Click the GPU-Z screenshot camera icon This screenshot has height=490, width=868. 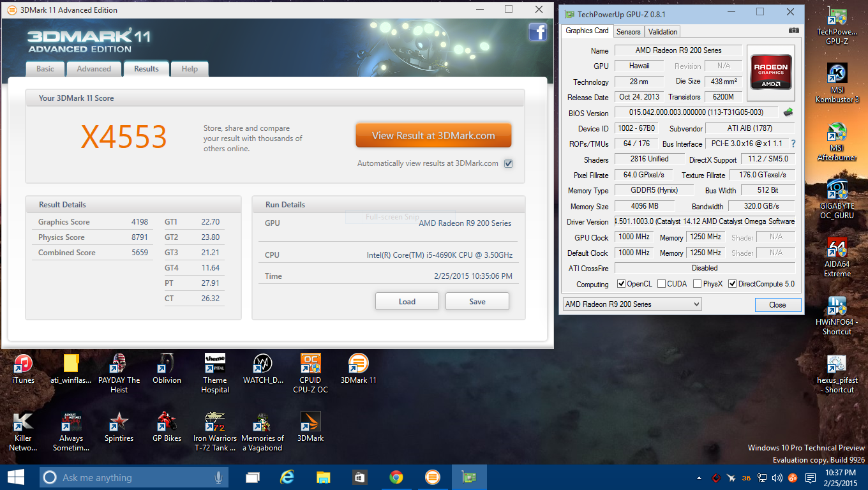tap(793, 31)
